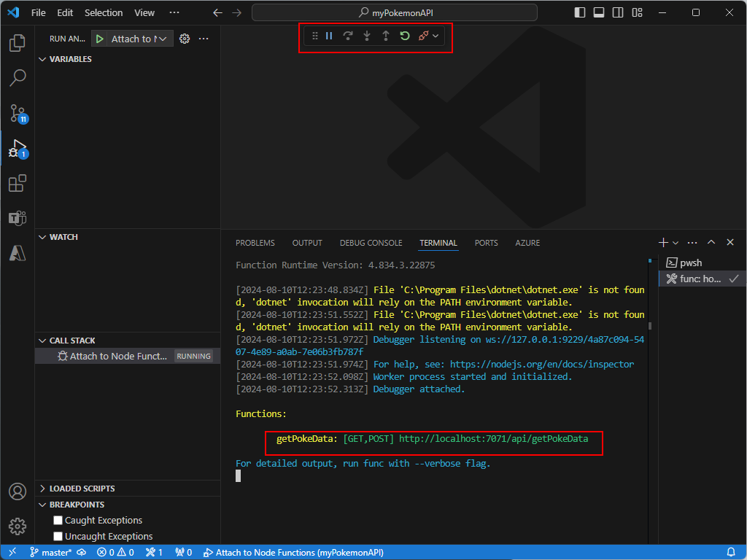Open the Extensions view
Viewport: 747px width, 560px height.
tap(18, 183)
